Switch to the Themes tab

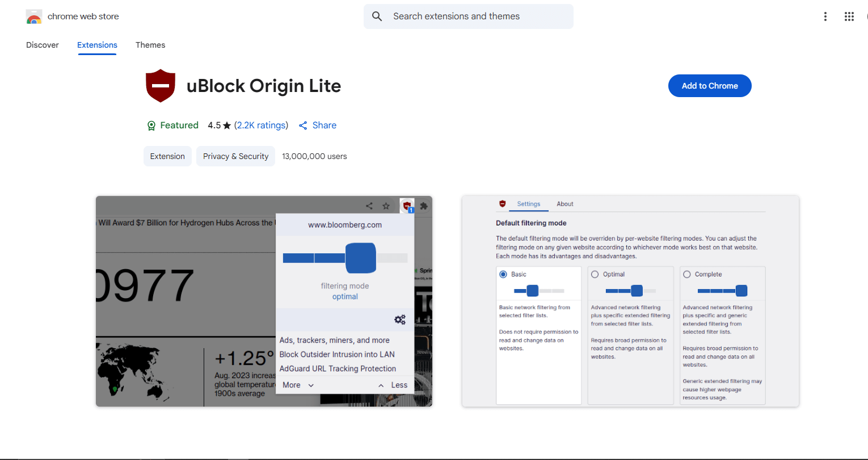pos(150,45)
